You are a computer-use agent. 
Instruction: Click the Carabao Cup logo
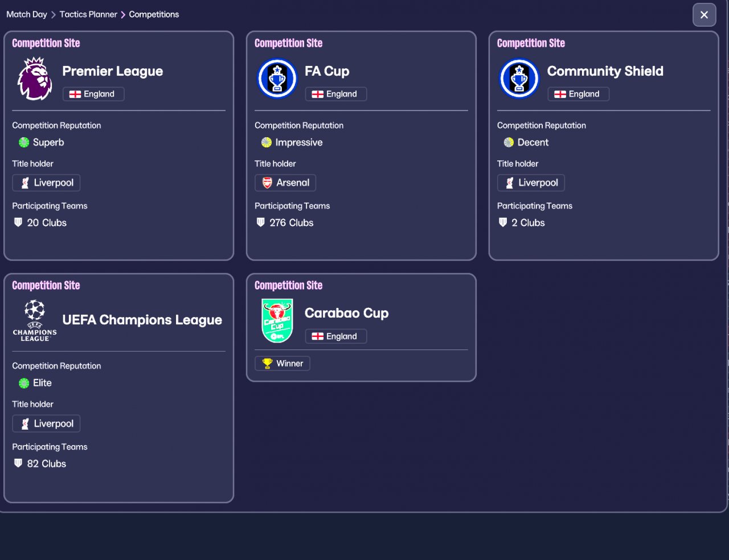[277, 321]
